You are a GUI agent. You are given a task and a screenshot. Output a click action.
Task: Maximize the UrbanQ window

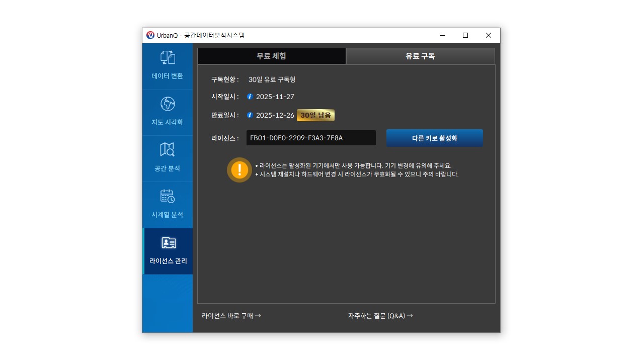465,35
